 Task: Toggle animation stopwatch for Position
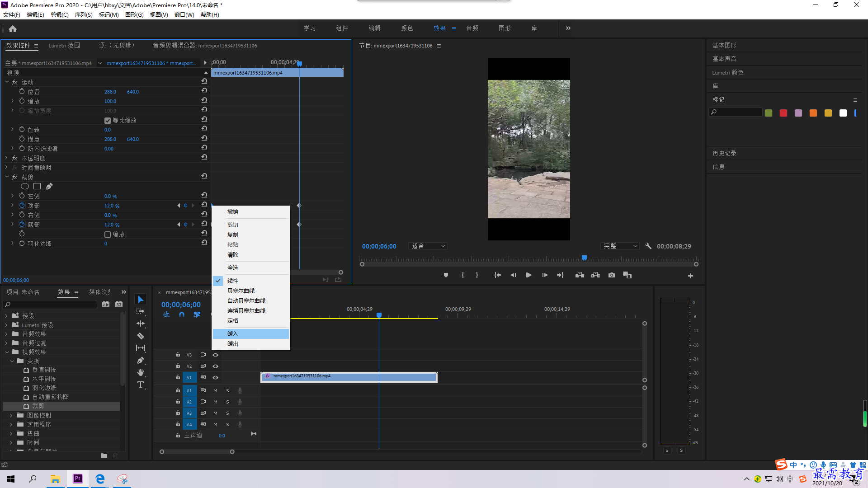click(x=22, y=91)
